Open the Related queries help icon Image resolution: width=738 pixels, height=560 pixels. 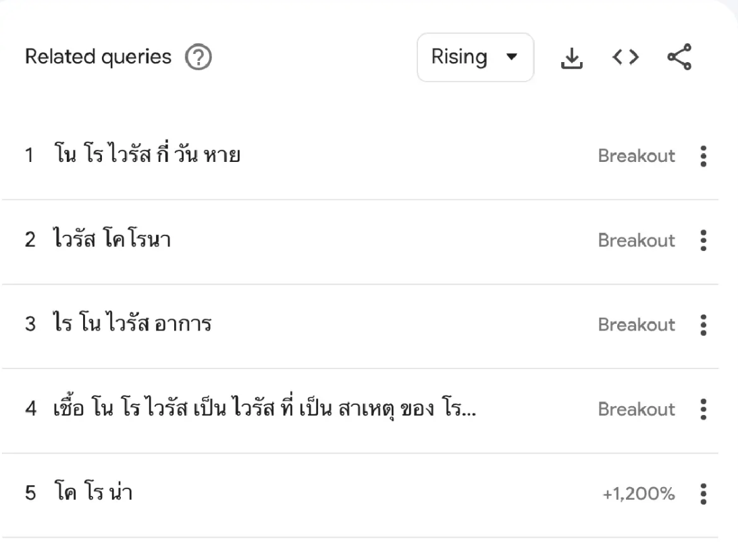(x=198, y=57)
